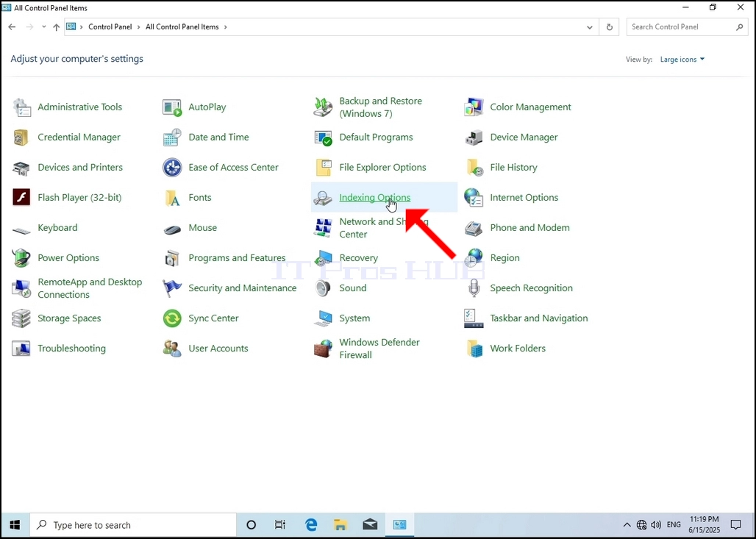756x539 pixels.
Task: Select All Control Panel Items breadcrumb
Action: pos(182,27)
